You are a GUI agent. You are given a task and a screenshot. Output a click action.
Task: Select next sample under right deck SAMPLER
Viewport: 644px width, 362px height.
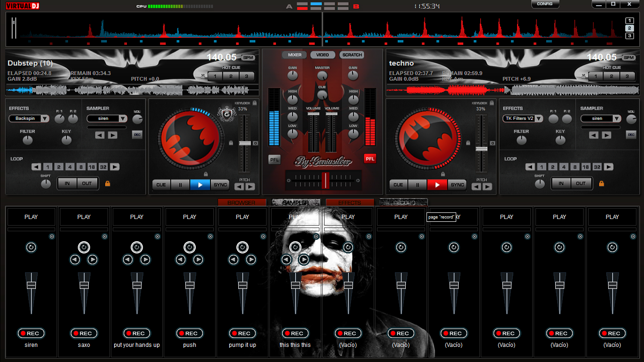(606, 135)
